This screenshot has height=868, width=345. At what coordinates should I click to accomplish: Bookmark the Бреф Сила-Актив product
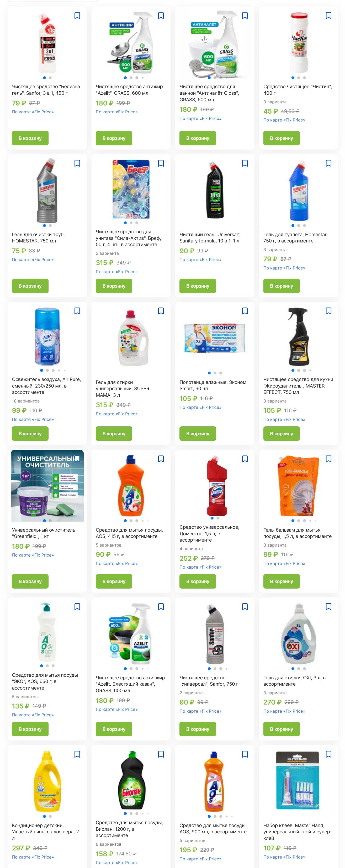pos(161,163)
